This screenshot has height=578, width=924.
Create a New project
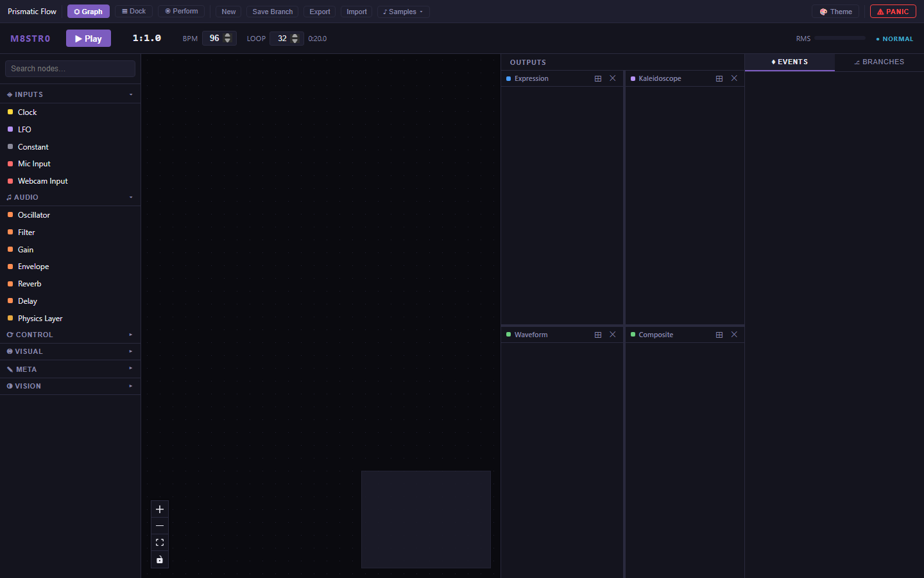pos(228,12)
